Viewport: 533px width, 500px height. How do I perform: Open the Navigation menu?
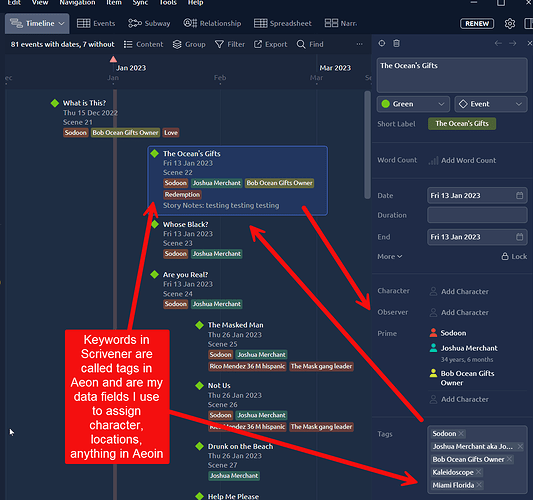77,3
